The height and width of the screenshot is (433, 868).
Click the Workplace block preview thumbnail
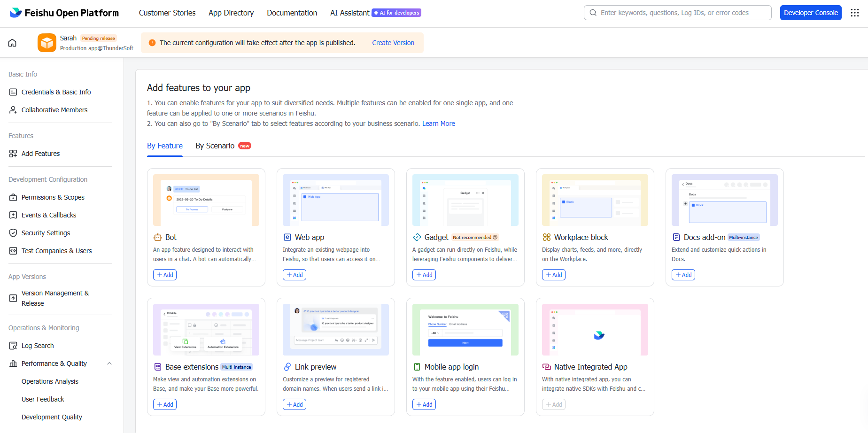[x=595, y=200]
